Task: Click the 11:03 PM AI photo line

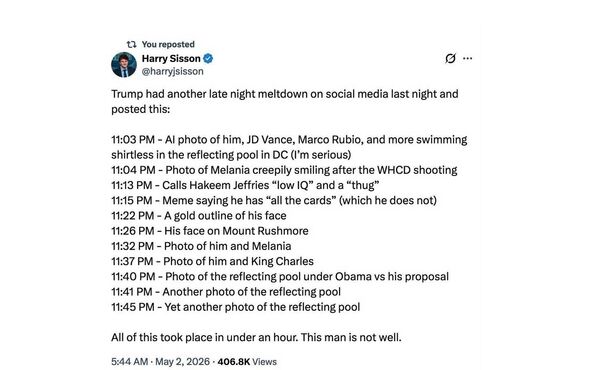Action: (289, 147)
